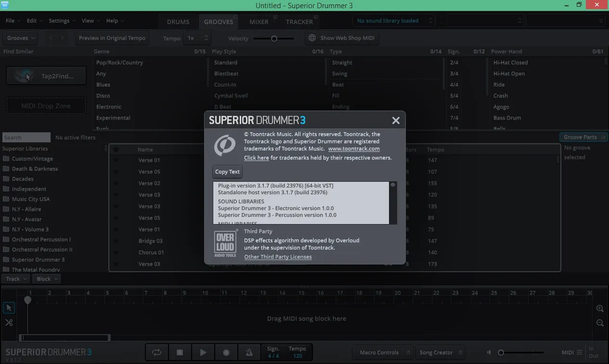Adjust the Velocity slider handle

[x=274, y=38]
